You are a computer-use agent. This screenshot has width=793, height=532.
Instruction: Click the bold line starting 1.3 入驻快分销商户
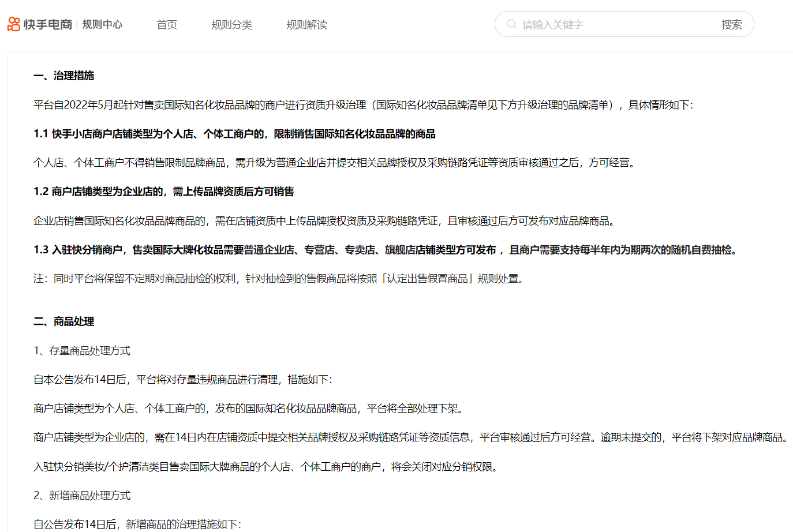[x=387, y=250]
